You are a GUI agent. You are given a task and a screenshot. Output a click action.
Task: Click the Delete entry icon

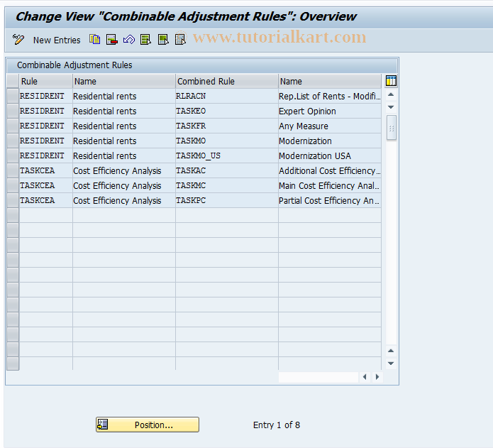click(112, 40)
